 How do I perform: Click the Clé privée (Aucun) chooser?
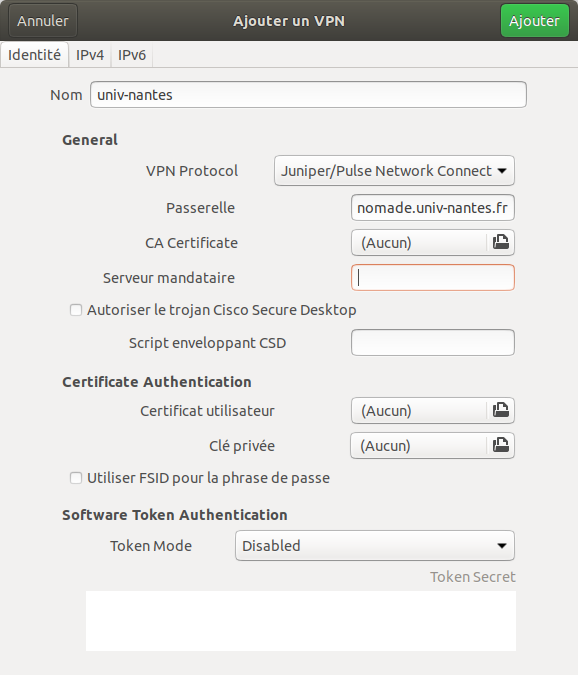click(x=433, y=445)
